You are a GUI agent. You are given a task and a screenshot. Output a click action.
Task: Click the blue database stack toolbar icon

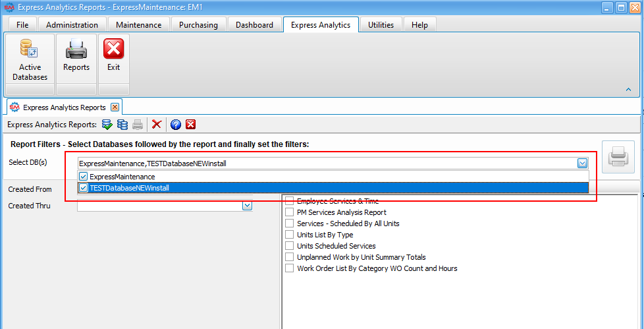[x=122, y=125]
